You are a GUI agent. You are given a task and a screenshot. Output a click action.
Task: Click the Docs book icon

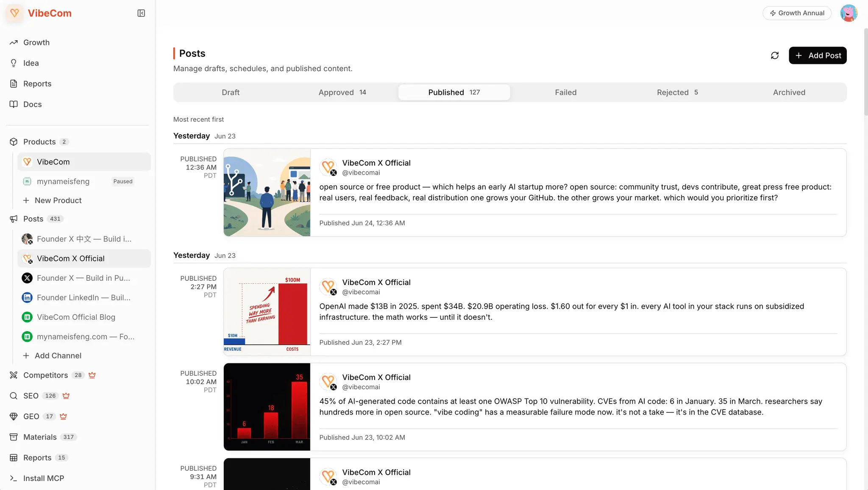[x=14, y=104]
